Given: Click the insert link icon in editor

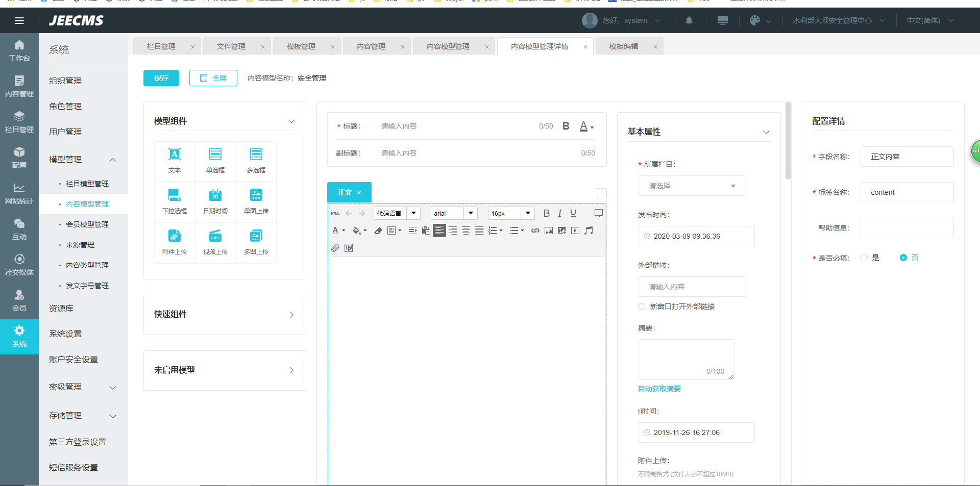Looking at the screenshot, I should coord(535,231).
